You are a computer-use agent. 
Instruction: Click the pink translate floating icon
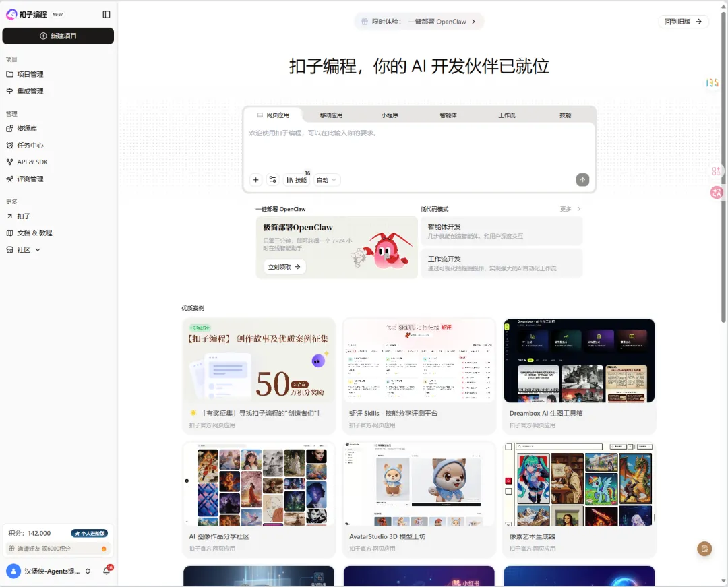pos(717,192)
